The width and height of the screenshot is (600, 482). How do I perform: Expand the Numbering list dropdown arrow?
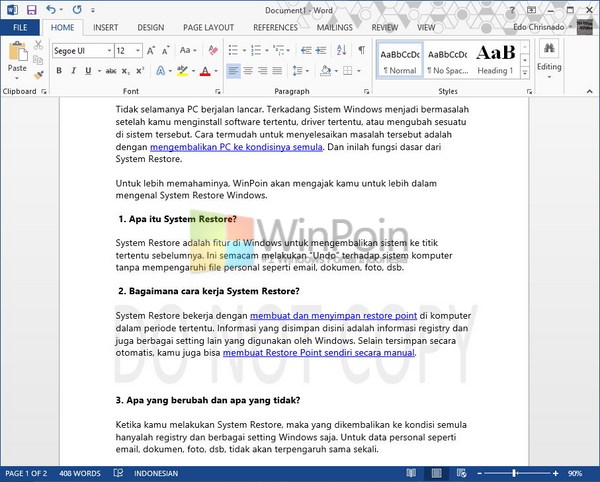click(x=267, y=50)
